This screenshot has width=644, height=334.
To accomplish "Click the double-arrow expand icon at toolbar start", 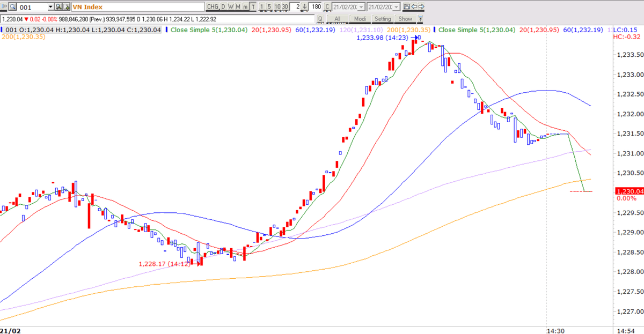I will 4,7.
